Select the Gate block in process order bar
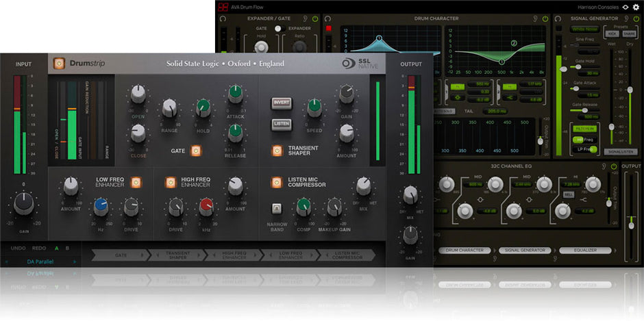The width and height of the screenshot is (644, 321). [x=121, y=255]
